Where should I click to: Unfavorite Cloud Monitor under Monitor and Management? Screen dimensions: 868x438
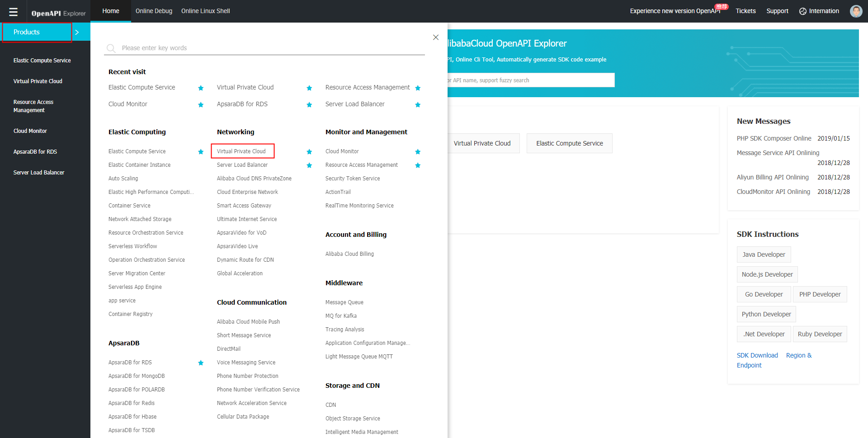coord(418,152)
